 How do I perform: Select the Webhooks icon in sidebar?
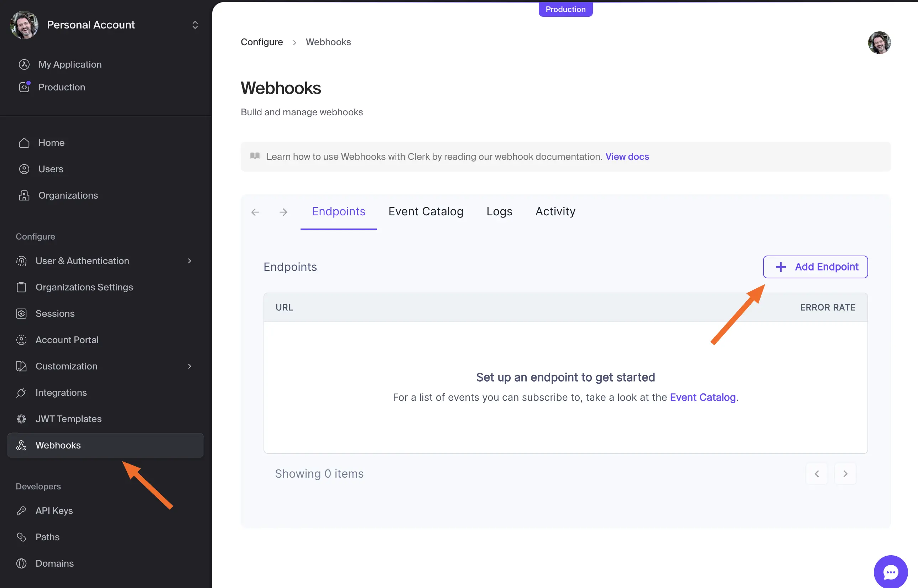click(21, 445)
